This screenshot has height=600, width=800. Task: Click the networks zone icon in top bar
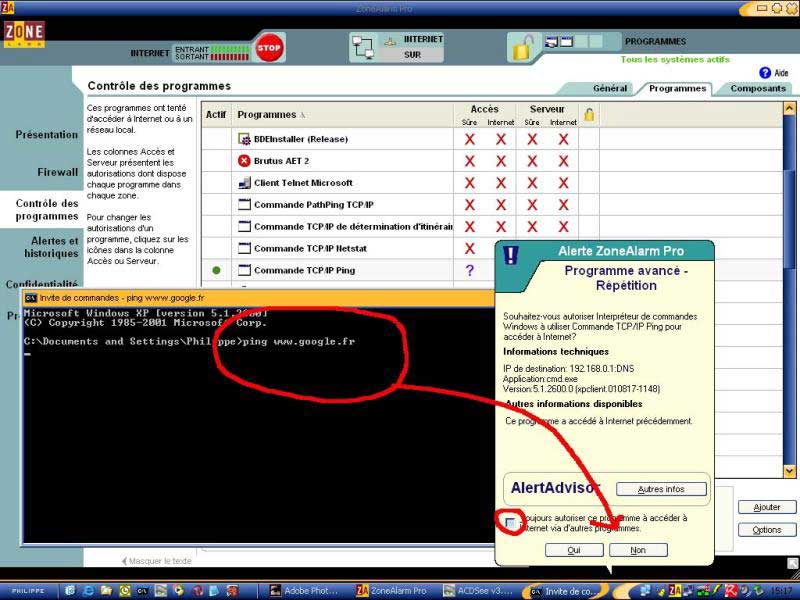click(366, 47)
